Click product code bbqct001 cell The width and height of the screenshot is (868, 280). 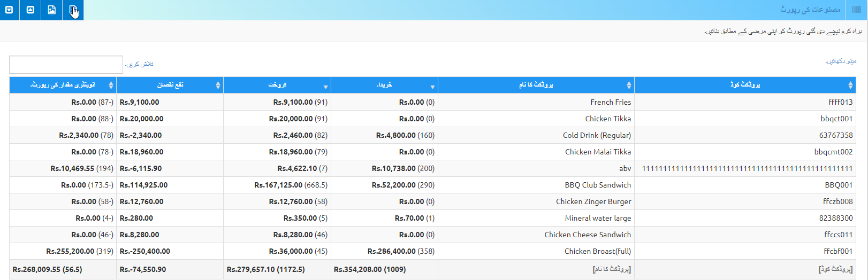(836, 119)
